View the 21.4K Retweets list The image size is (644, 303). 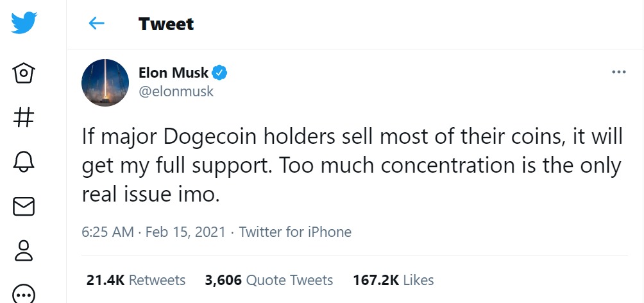pos(136,280)
